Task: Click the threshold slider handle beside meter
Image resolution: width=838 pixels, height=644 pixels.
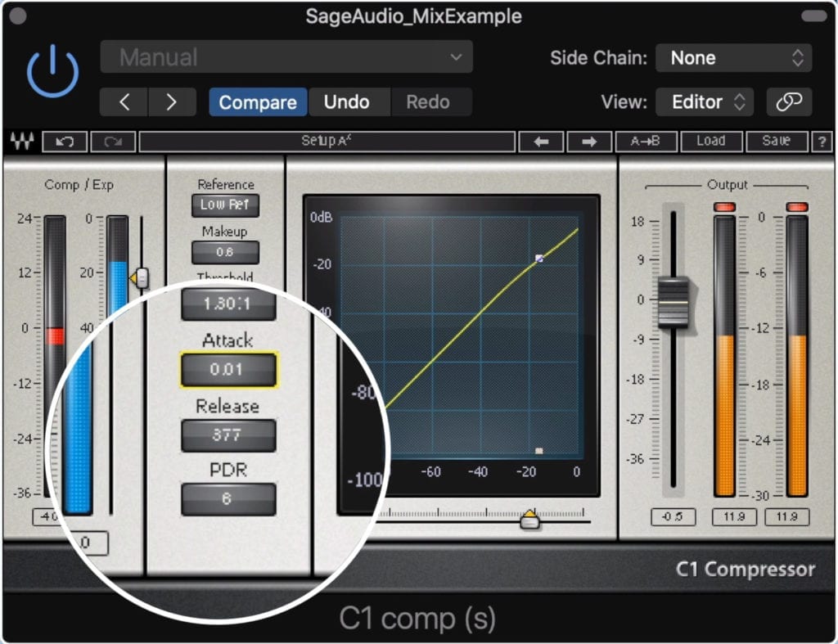Action: 141,278
